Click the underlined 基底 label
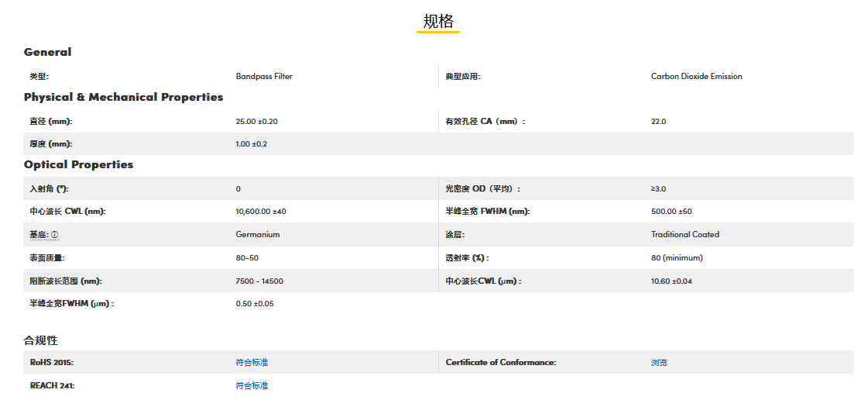The height and width of the screenshot is (407, 868). tap(39, 235)
